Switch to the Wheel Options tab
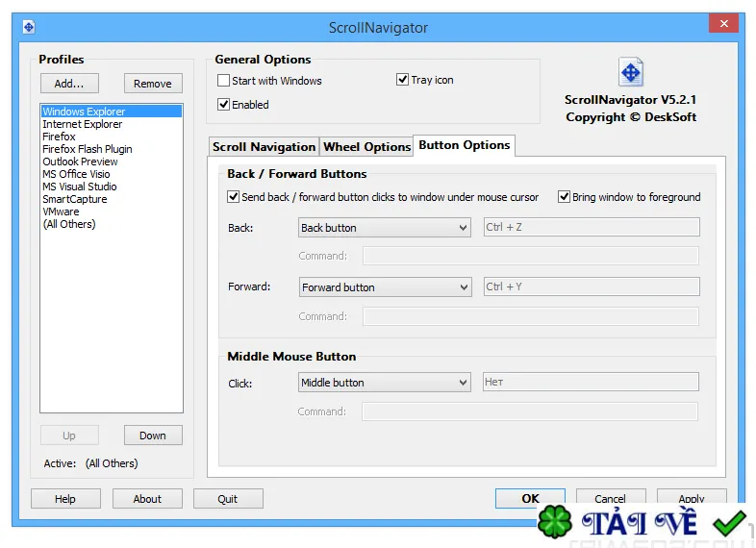 point(366,146)
